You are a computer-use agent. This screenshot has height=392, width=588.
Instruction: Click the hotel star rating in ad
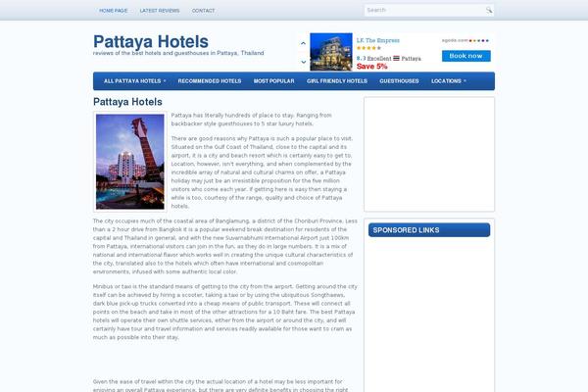click(368, 48)
